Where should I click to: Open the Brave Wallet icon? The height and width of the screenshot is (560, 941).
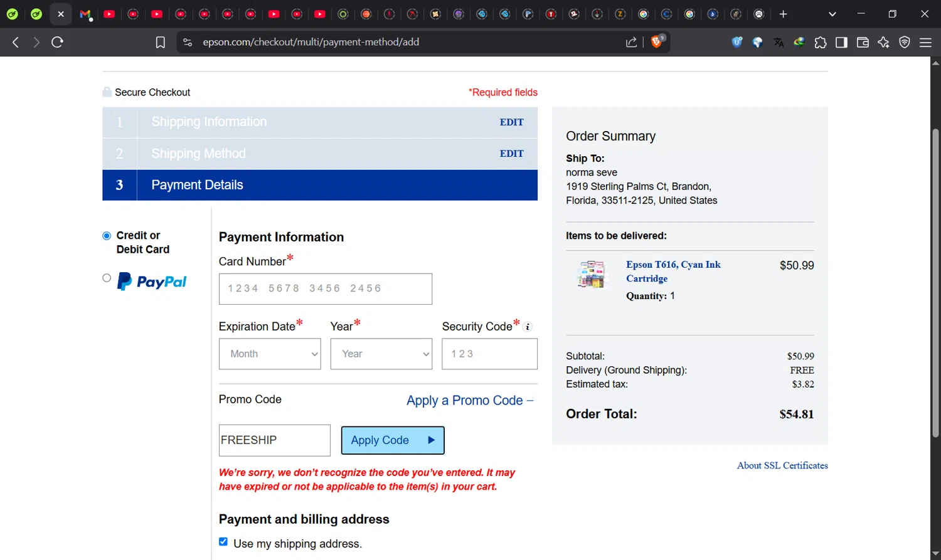pyautogui.click(x=863, y=42)
